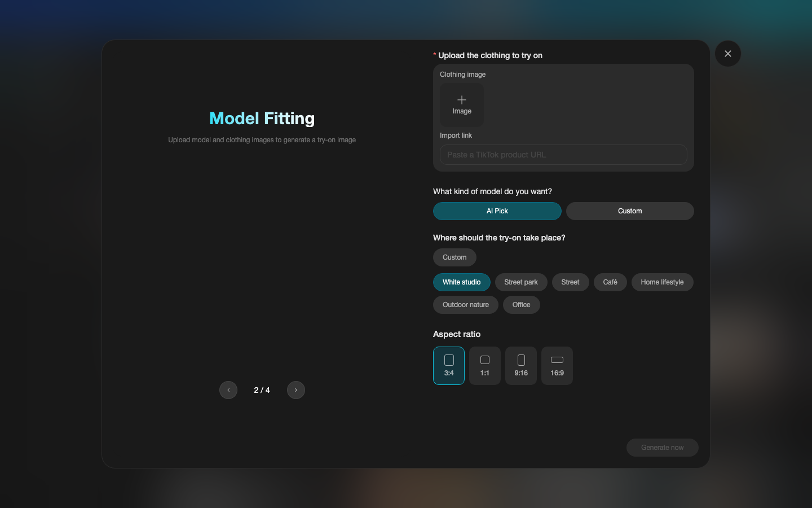812x508 pixels.
Task: Go to the previous slide arrow
Action: point(228,390)
